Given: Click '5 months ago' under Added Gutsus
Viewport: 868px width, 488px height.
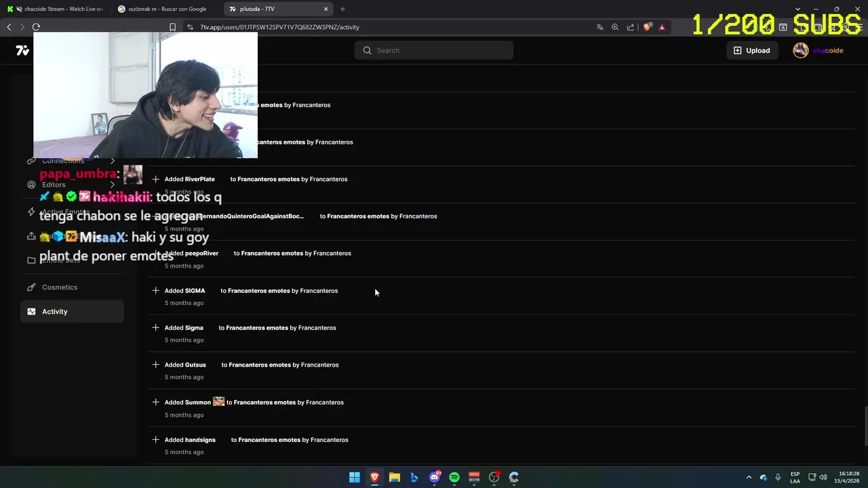Looking at the screenshot, I should (184, 378).
